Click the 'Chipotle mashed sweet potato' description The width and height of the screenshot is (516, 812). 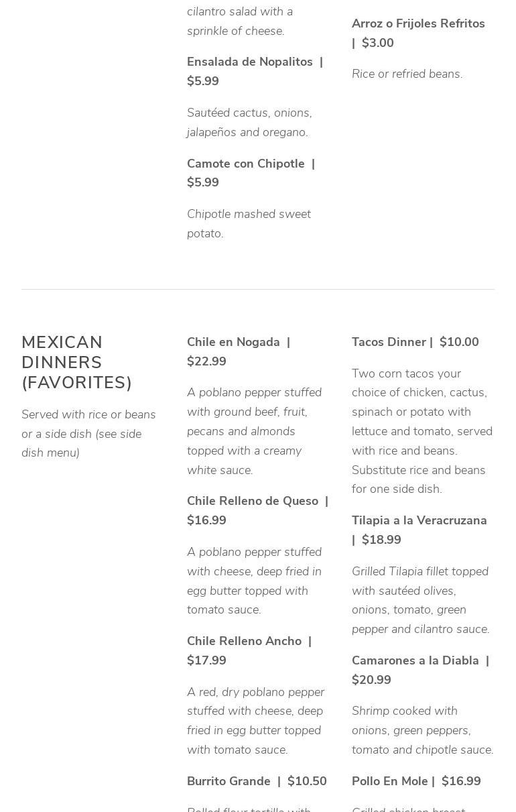(x=249, y=224)
